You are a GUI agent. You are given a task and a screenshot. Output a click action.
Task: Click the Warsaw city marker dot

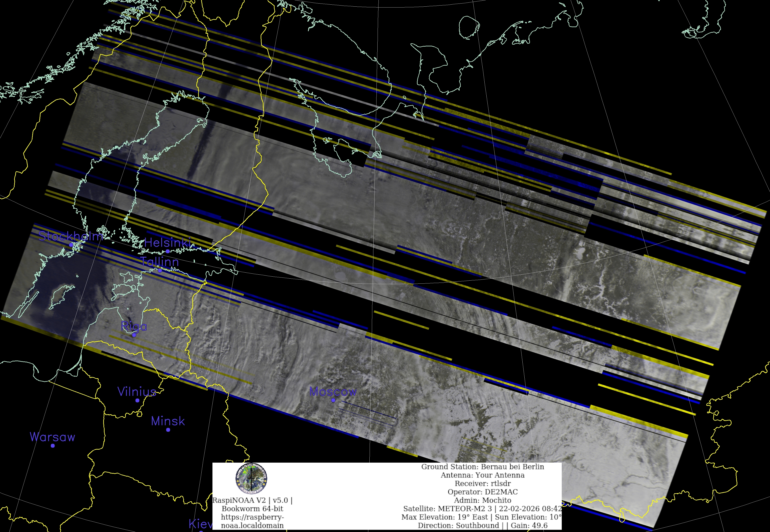coord(53,446)
